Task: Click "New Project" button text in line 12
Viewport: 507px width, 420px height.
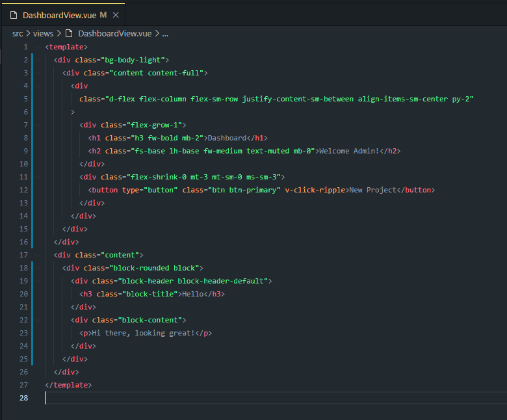Action: pos(372,190)
